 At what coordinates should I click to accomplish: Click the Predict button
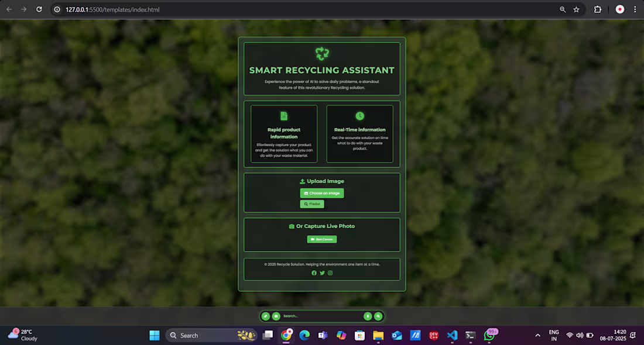312,203
